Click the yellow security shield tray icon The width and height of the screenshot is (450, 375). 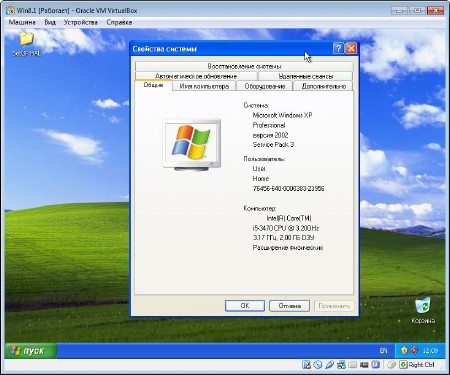coord(404,351)
